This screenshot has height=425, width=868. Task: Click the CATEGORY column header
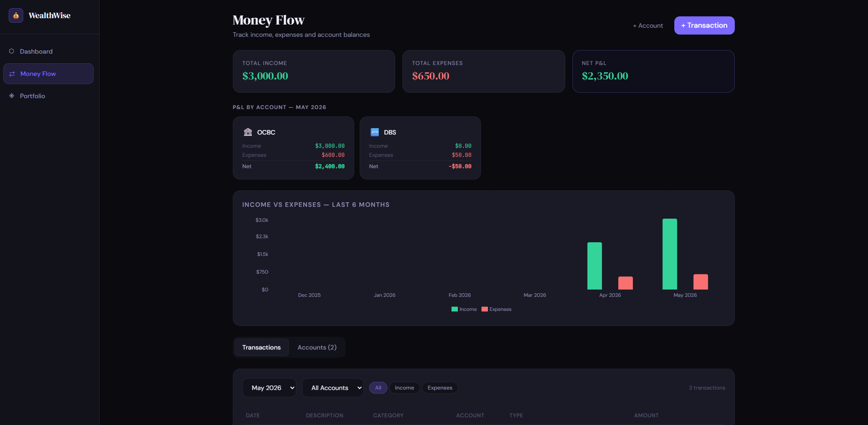[388, 415]
